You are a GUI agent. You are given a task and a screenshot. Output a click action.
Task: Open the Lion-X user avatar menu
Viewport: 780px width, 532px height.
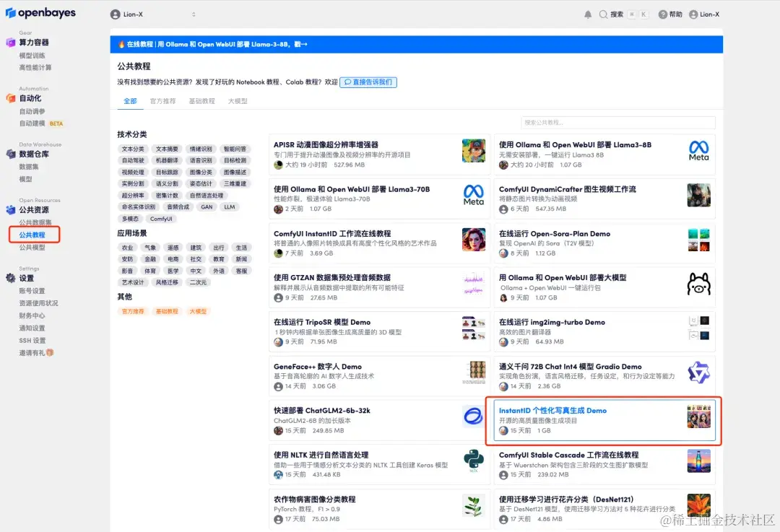tap(693, 14)
